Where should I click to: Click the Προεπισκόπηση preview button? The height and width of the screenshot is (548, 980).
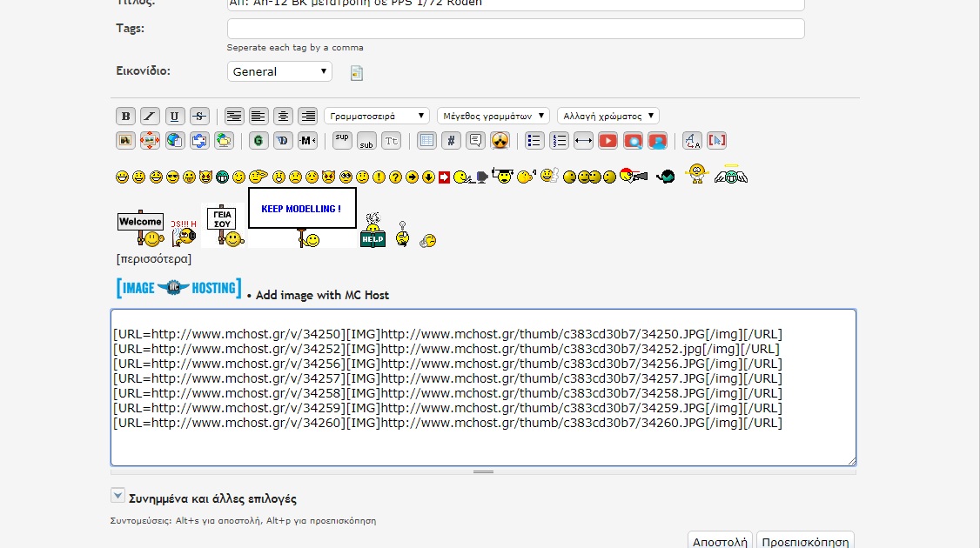tap(805, 541)
